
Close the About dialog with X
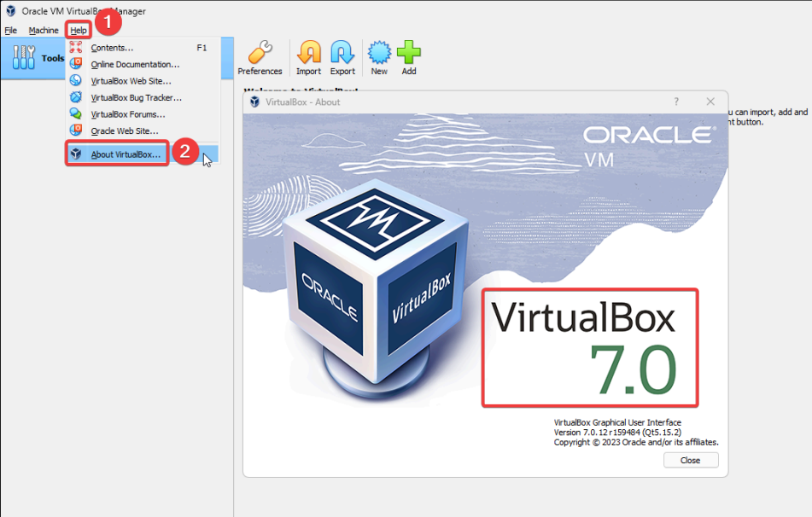coord(710,102)
